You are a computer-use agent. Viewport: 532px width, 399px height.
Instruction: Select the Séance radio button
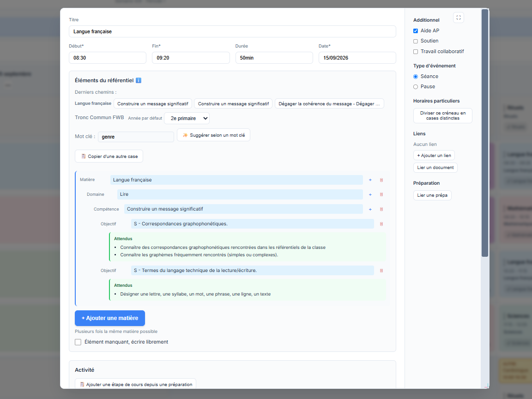(416, 77)
